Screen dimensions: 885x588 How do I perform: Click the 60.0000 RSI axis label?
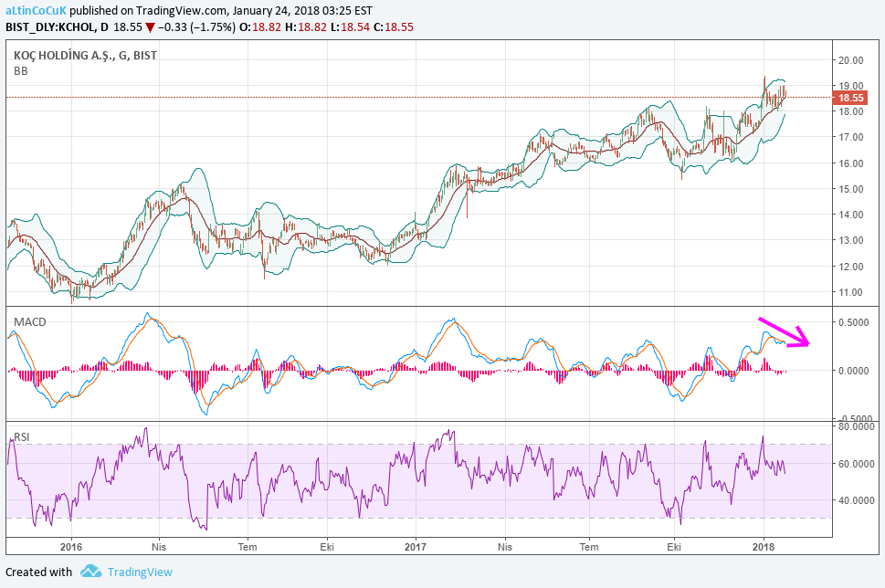click(x=856, y=464)
